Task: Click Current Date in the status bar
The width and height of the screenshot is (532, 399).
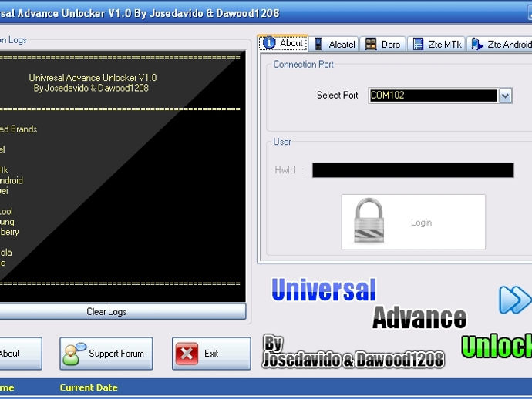Action: [89, 387]
